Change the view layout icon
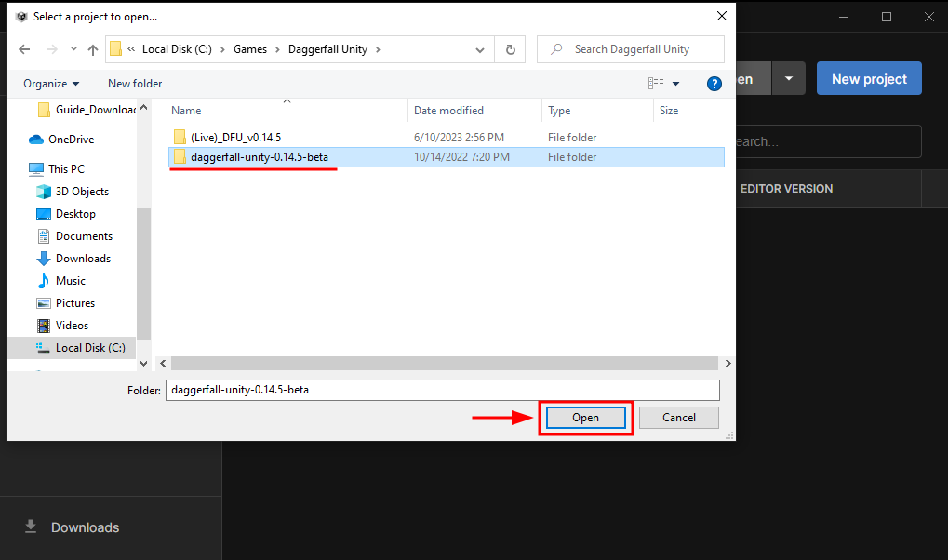The height and width of the screenshot is (560, 948). pos(656,84)
